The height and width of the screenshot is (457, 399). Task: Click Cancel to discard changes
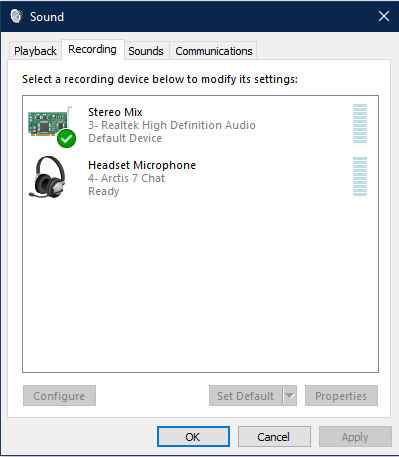coord(274,436)
